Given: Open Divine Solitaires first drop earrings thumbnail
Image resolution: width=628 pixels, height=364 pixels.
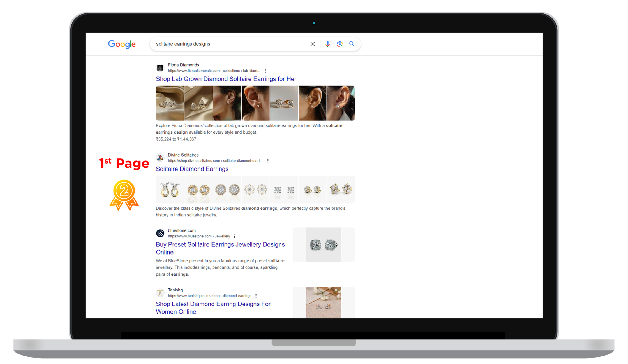Looking at the screenshot, I should (x=170, y=190).
